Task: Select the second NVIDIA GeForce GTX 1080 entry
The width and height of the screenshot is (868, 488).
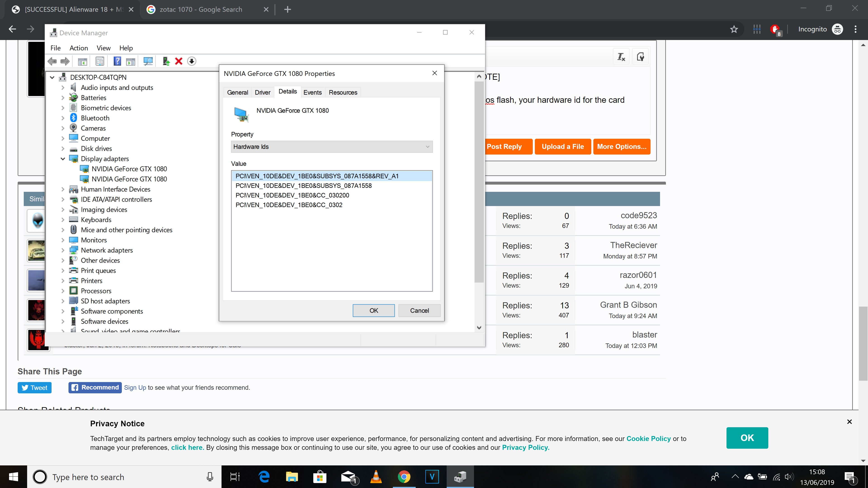Action: (129, 179)
